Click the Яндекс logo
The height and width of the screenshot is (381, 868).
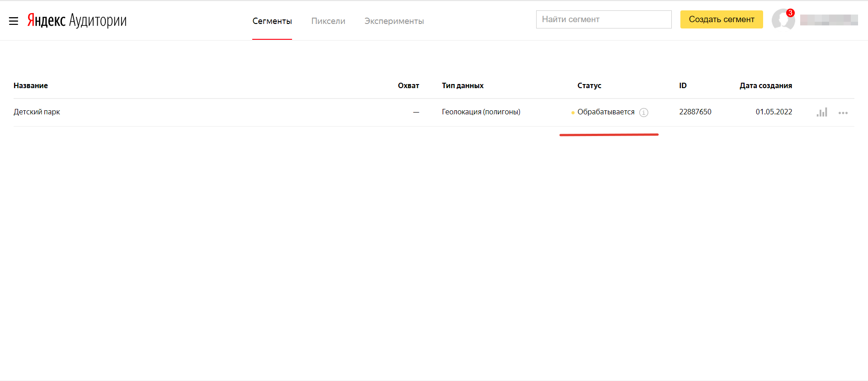pos(46,20)
